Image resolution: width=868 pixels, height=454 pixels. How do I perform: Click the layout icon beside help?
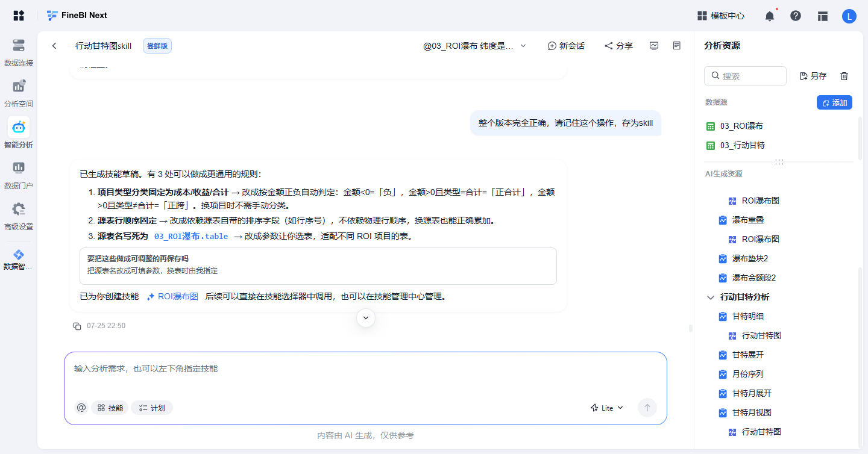tap(823, 16)
